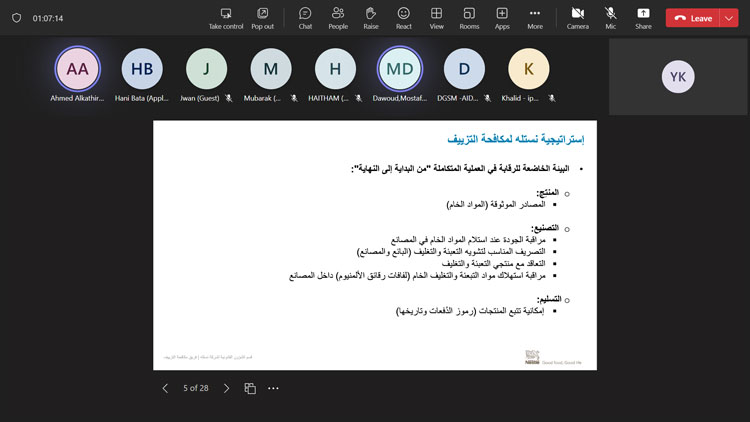Show the People participants list
The image size is (750, 422).
338,17
